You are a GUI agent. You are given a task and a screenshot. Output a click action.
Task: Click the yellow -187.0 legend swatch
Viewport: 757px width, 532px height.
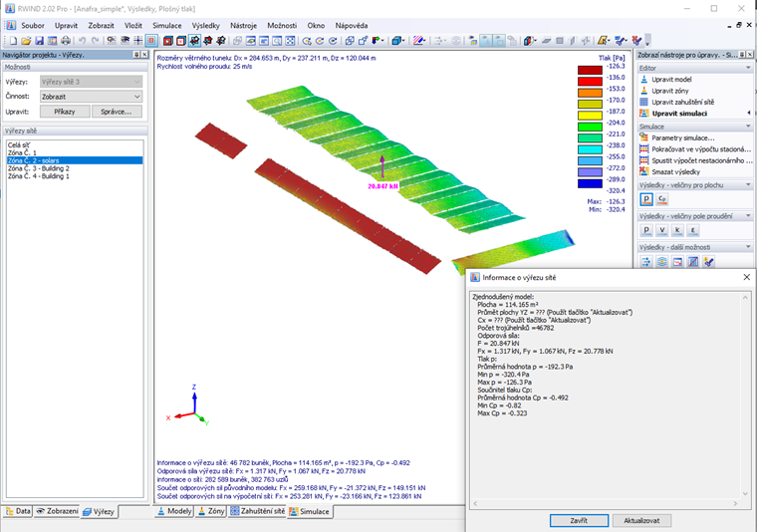tap(590, 115)
